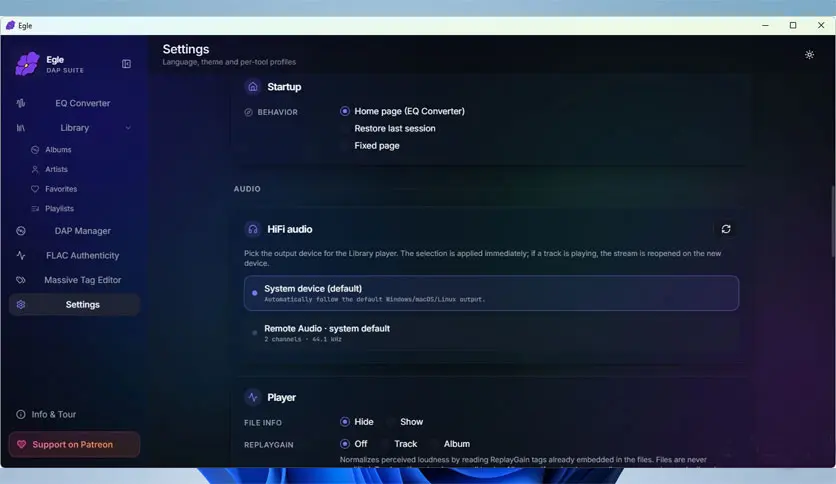Viewport: 836px width, 484px height.
Task: Click the HiFi audio headphones icon
Action: [x=253, y=229]
